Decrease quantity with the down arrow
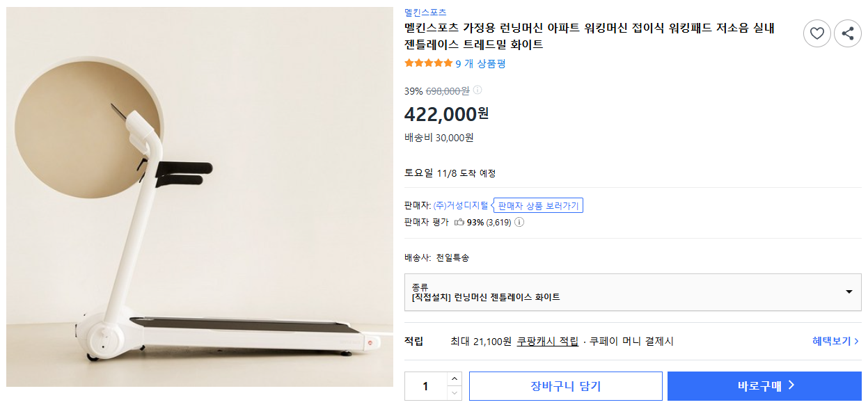Viewport: 868px width, 407px height. (x=456, y=392)
